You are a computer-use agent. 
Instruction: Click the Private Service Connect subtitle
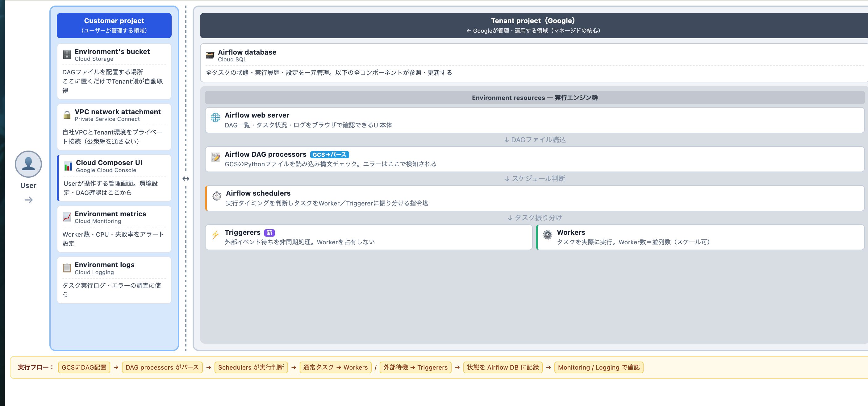point(107,119)
